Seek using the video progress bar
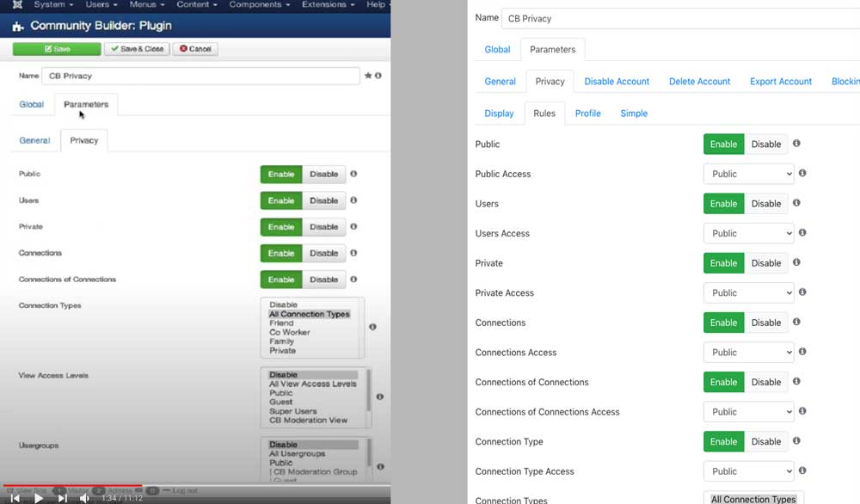 coord(196,485)
